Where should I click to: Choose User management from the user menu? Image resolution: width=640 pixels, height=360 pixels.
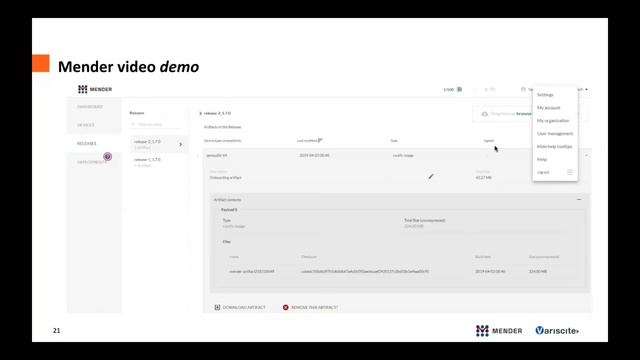(x=555, y=133)
